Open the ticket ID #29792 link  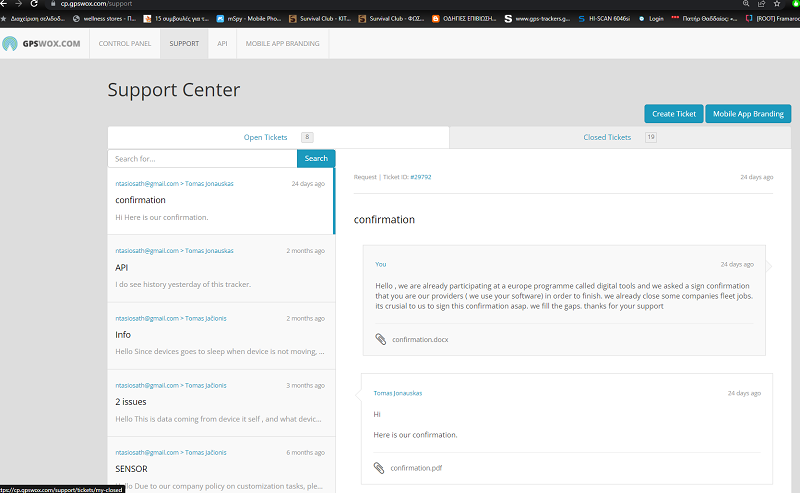pyautogui.click(x=420, y=177)
